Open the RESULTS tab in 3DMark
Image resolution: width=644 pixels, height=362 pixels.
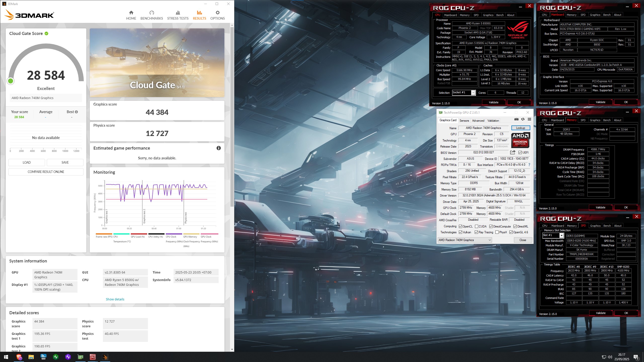coord(199,15)
